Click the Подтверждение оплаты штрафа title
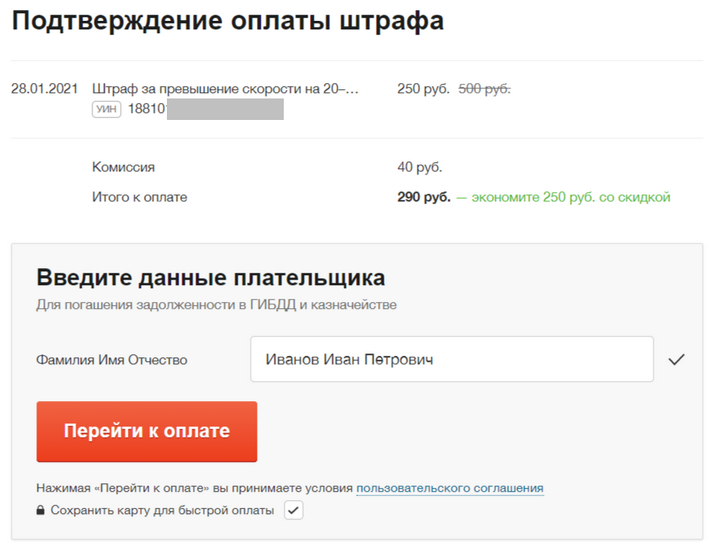709x548 pixels. tap(228, 21)
